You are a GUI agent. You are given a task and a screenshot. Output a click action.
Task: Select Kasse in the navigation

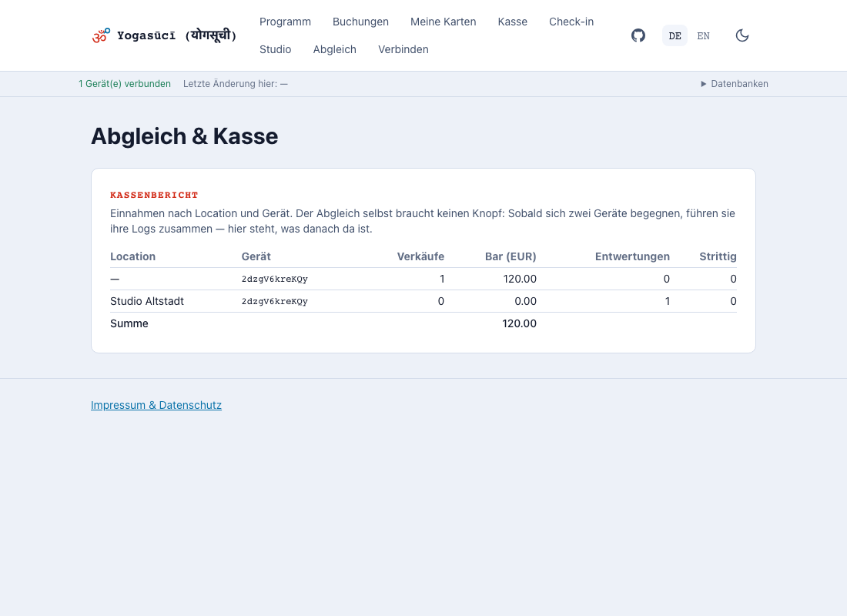pos(512,22)
